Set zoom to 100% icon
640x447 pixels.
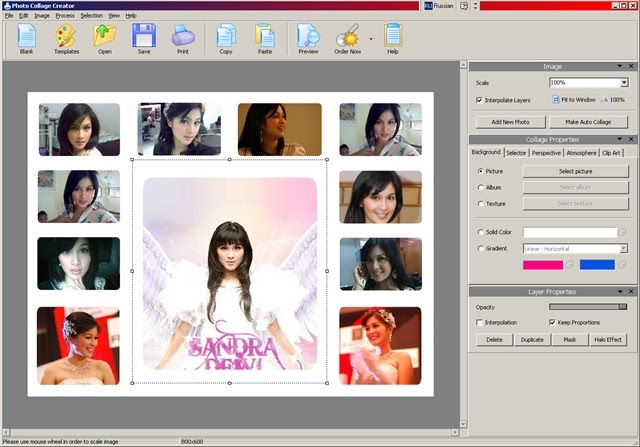[x=604, y=100]
